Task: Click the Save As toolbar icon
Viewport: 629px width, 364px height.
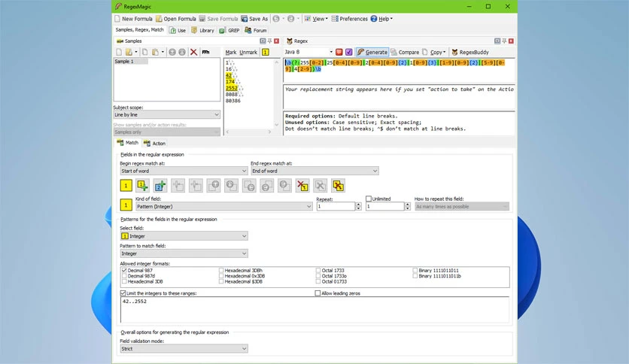Action: click(245, 19)
